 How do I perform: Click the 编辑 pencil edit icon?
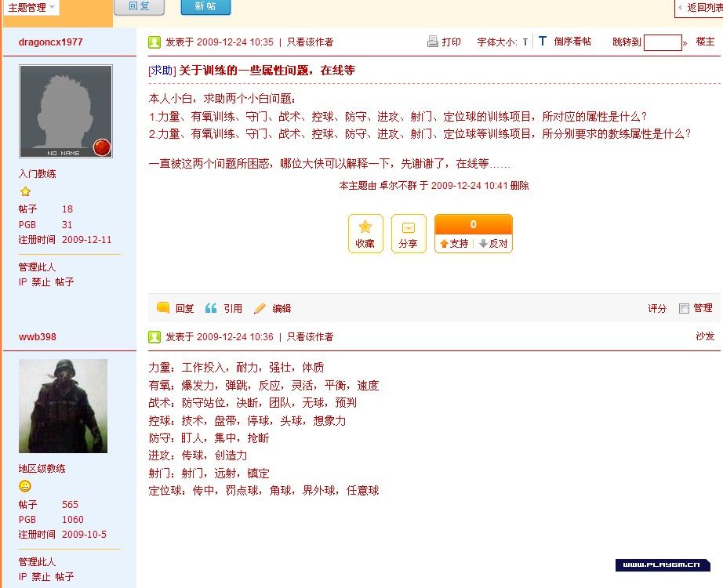[x=260, y=309]
